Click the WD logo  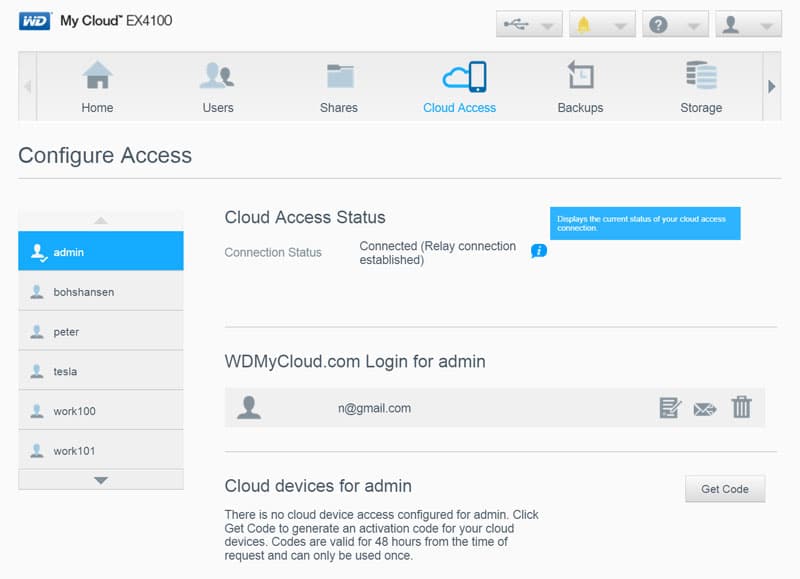point(35,21)
